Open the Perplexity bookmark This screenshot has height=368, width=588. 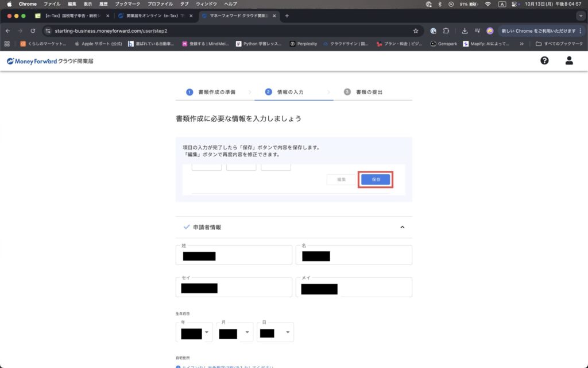point(302,43)
